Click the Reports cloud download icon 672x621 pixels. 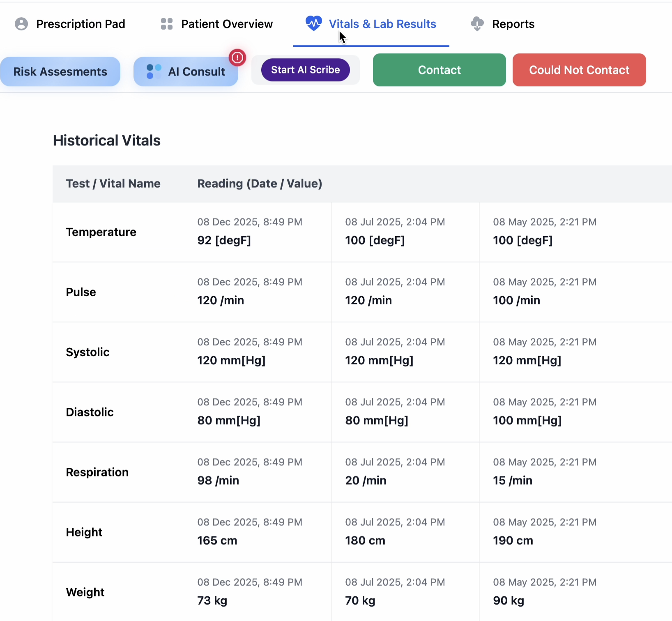[477, 24]
